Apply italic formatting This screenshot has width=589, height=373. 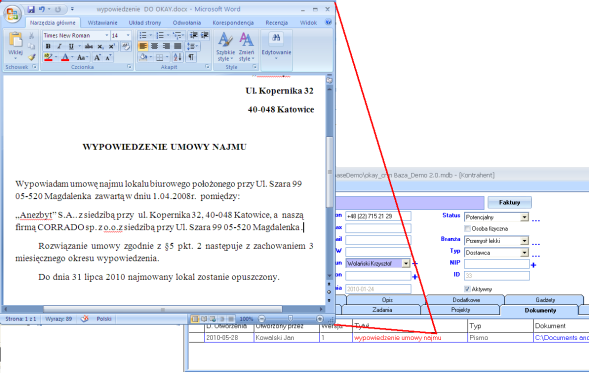(x=59, y=47)
